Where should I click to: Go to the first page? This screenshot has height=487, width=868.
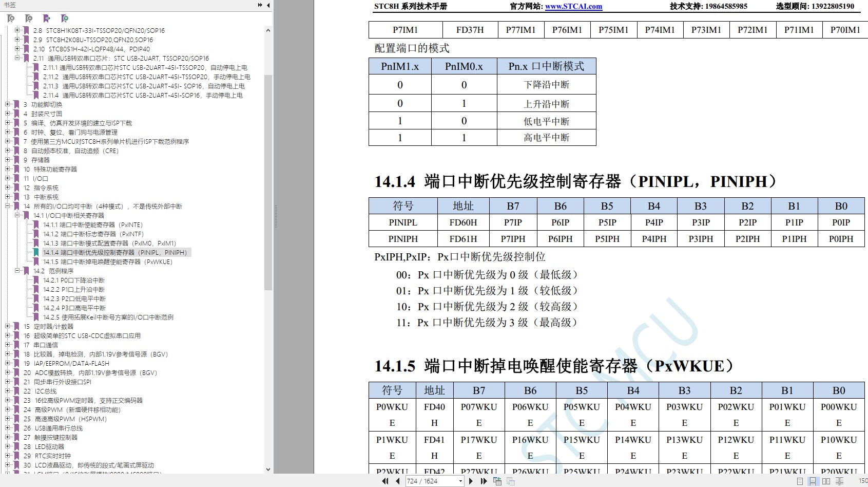pos(385,481)
